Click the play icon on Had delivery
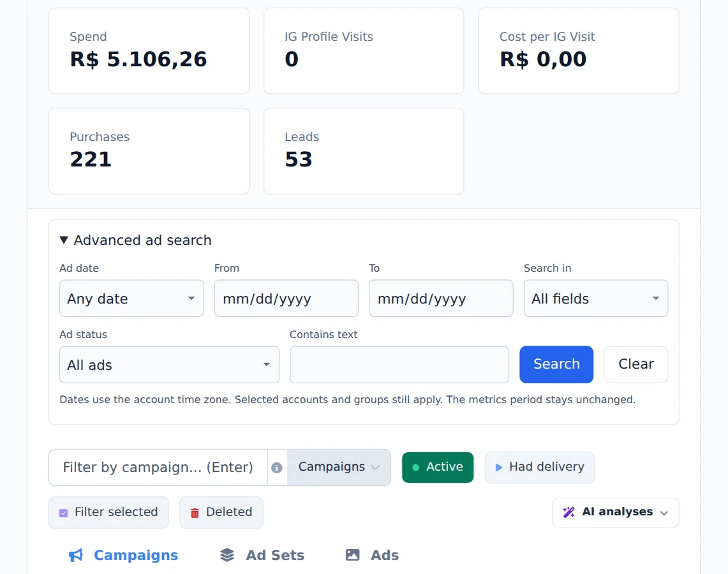 click(499, 467)
